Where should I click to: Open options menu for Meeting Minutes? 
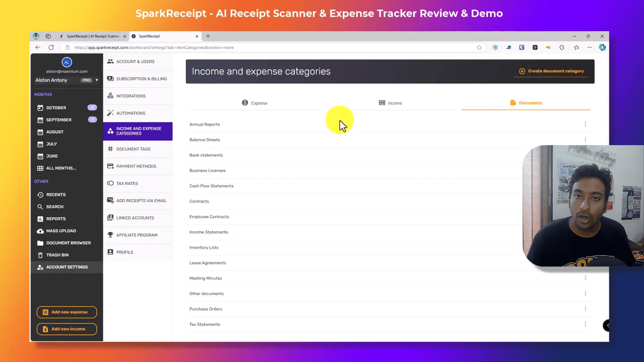point(585,278)
